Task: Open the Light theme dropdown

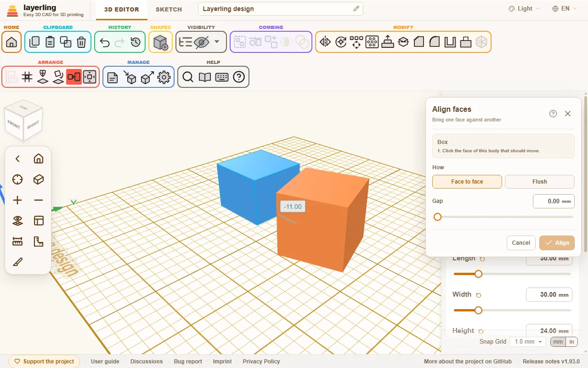Action: (524, 9)
